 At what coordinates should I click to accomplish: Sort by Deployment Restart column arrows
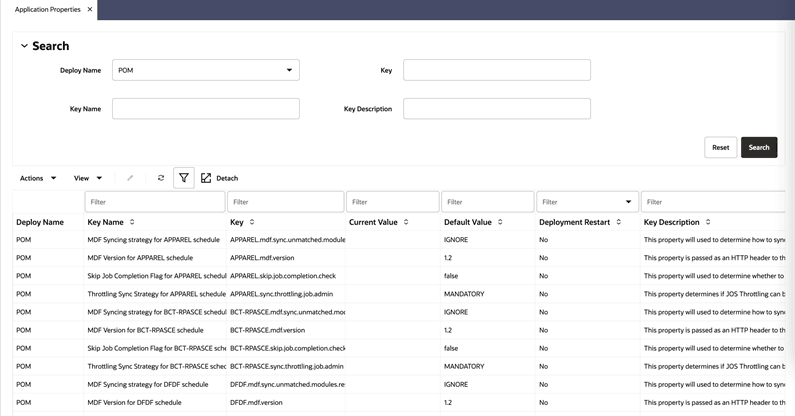[619, 222]
